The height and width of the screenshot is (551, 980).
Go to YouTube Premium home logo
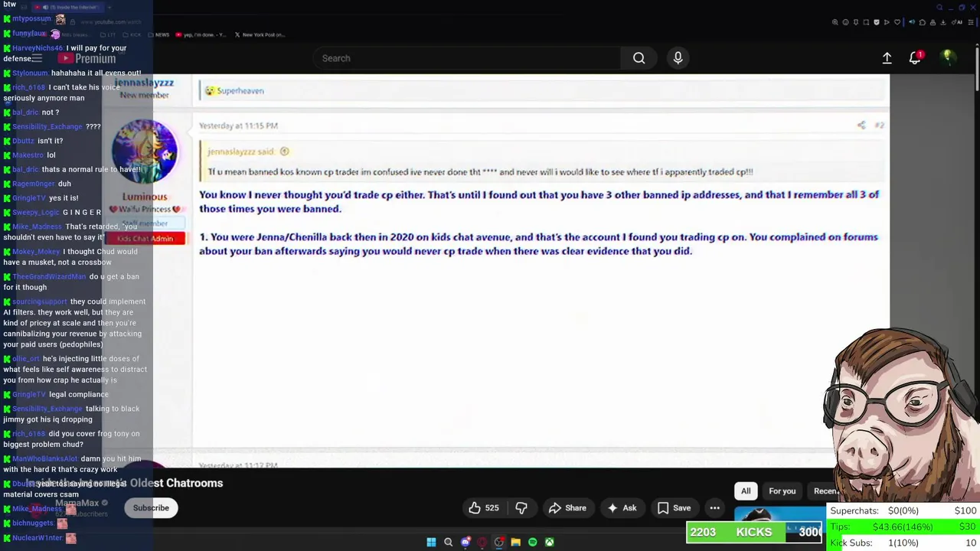click(x=88, y=58)
